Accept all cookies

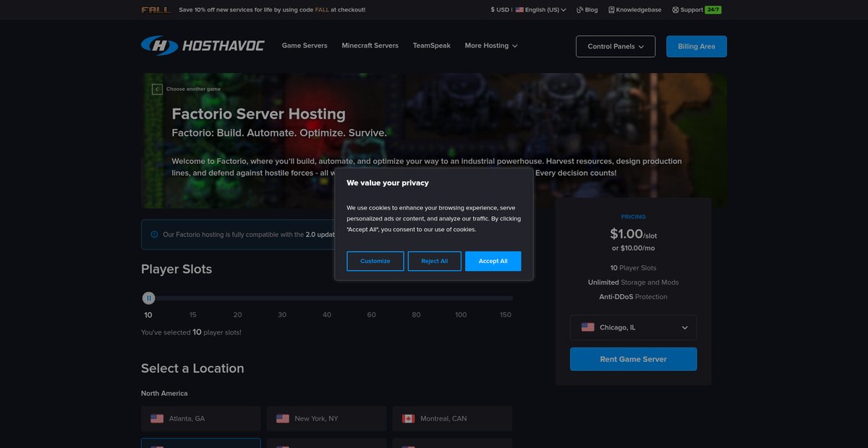click(493, 261)
